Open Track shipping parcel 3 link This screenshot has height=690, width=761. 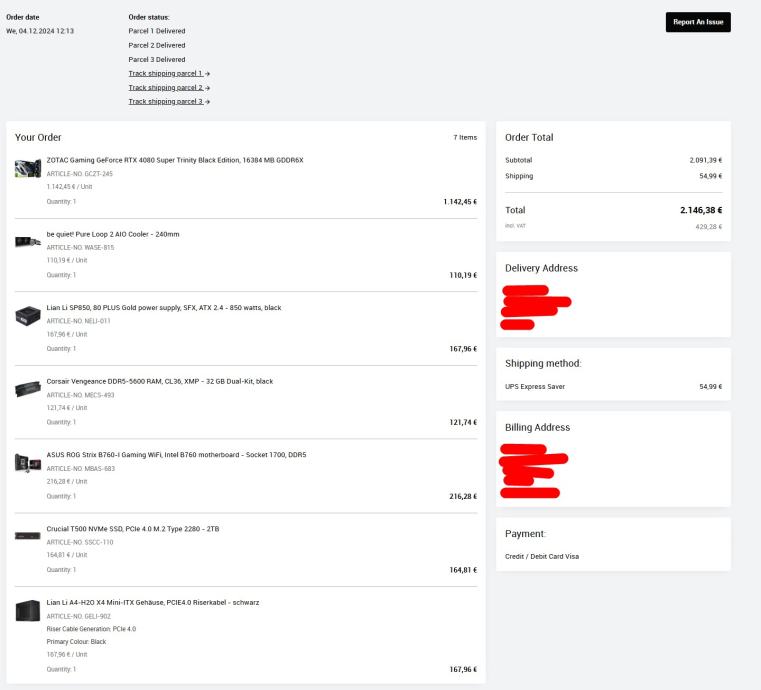pos(168,102)
